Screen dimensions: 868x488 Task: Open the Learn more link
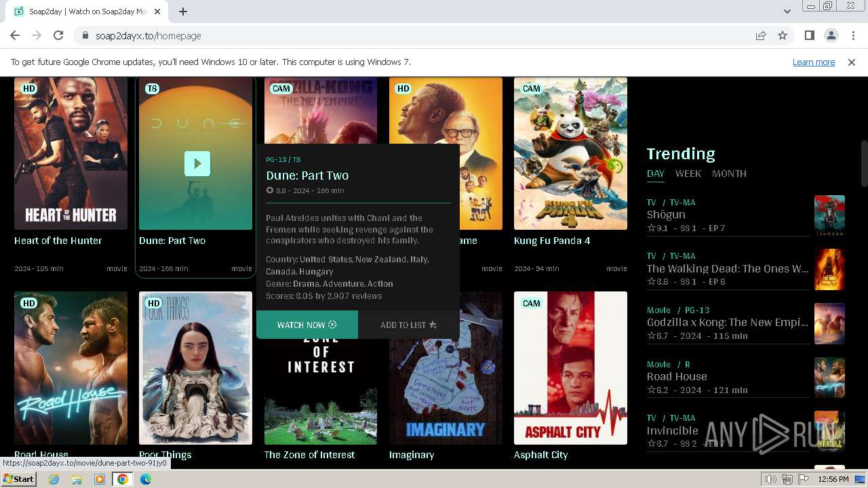pyautogui.click(x=814, y=62)
